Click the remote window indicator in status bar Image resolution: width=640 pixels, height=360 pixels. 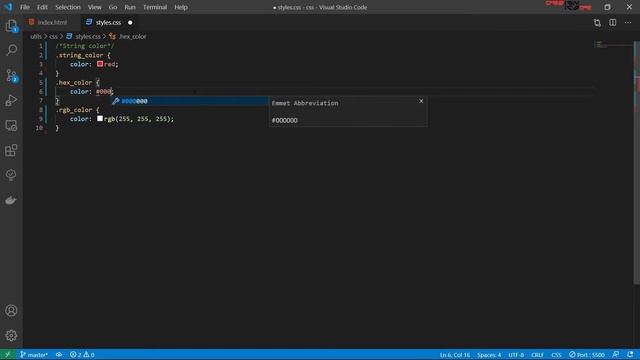[x=7, y=355]
